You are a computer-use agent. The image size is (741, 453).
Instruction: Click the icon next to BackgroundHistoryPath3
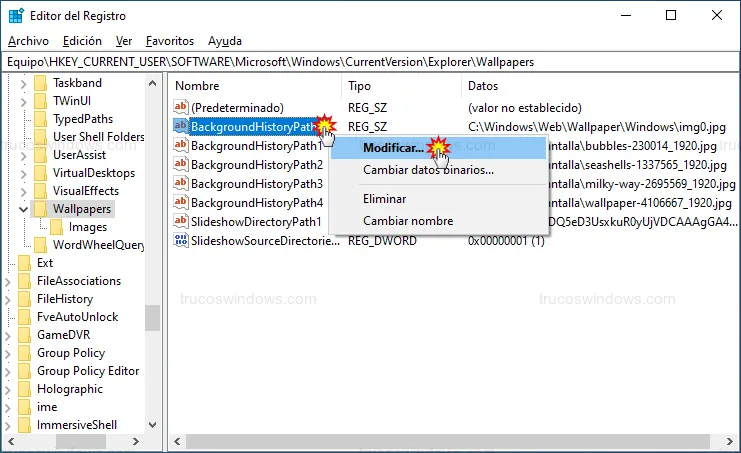[x=181, y=184]
